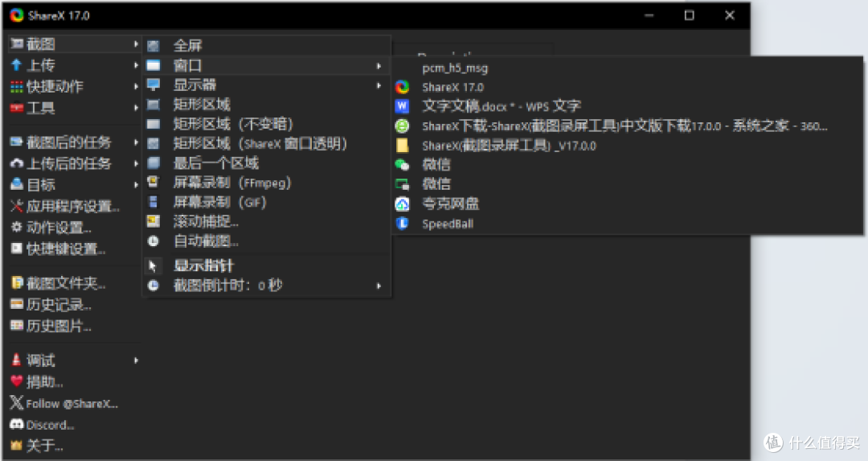Expand the 快捷动作 submenu arrow
Image resolution: width=868 pixels, height=461 pixels.
point(136,86)
